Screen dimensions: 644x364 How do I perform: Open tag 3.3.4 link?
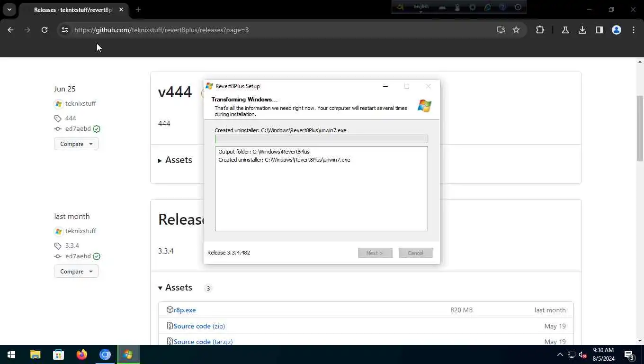point(72,246)
